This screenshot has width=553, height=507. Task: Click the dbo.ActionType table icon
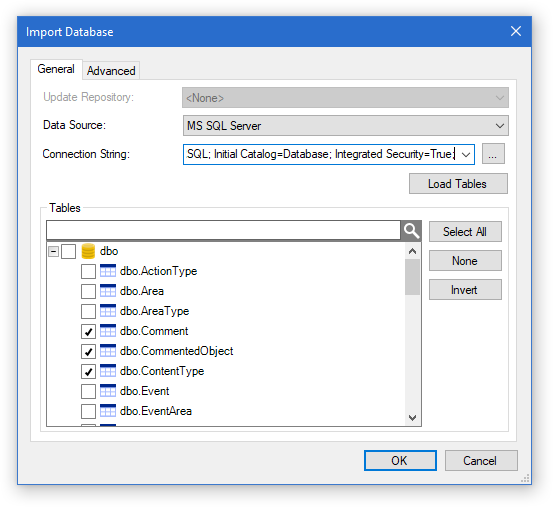108,271
